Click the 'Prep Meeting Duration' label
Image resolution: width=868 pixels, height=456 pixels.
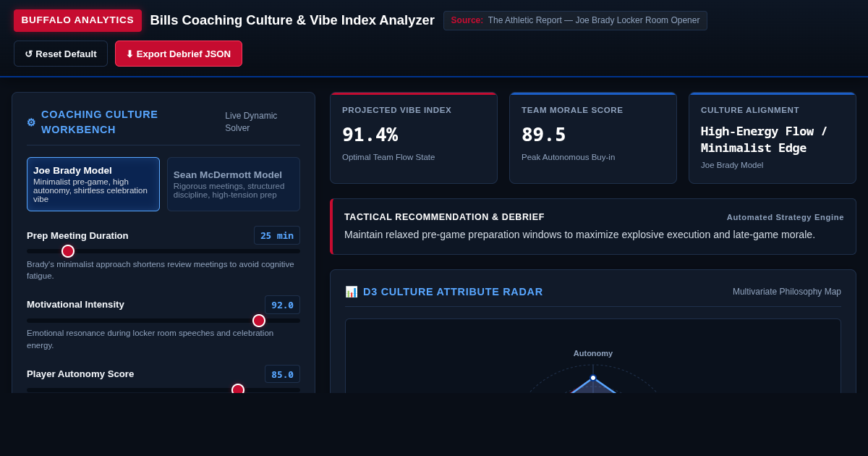77,235
